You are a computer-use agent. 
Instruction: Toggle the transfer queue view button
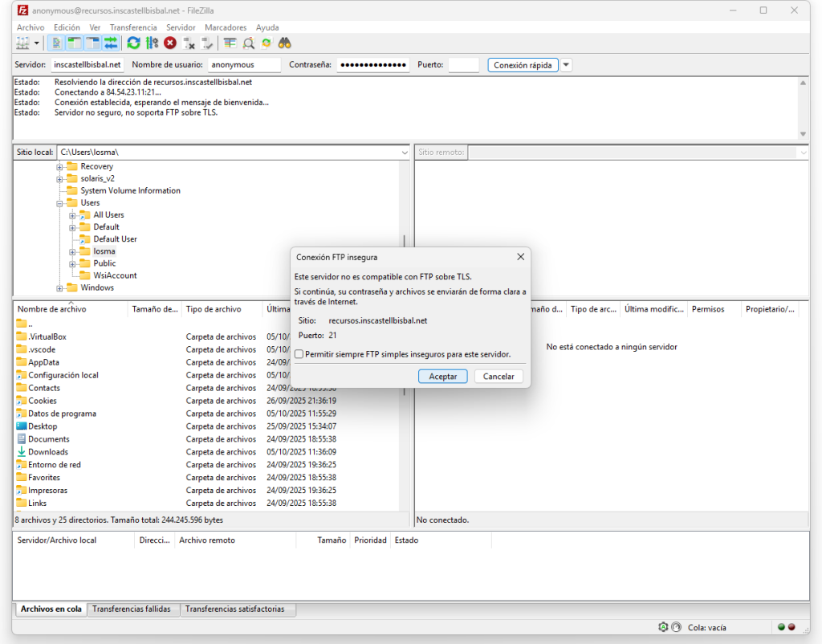pos(110,43)
